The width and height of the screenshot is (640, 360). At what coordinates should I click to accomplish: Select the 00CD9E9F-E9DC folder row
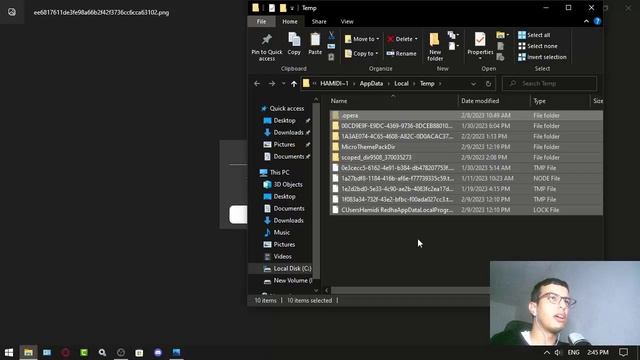click(466, 126)
